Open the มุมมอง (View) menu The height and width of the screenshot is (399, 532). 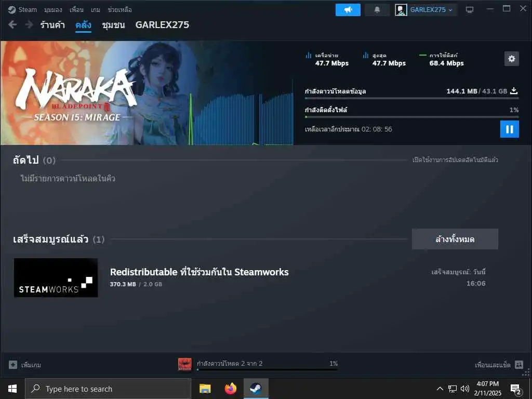click(53, 9)
